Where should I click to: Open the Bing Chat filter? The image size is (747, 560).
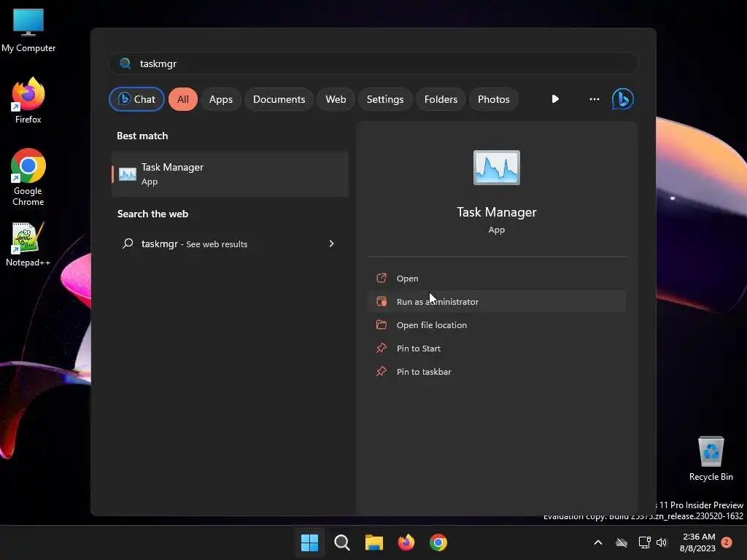coord(136,99)
